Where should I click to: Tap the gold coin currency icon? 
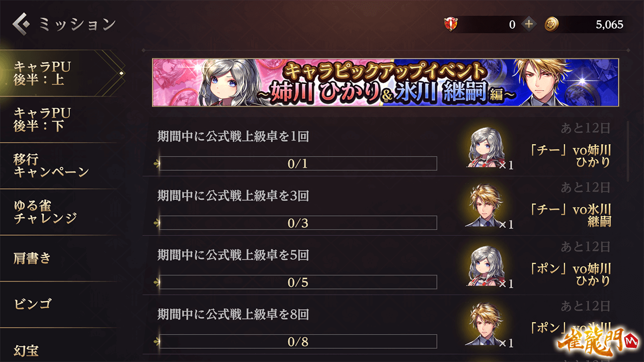[552, 24]
